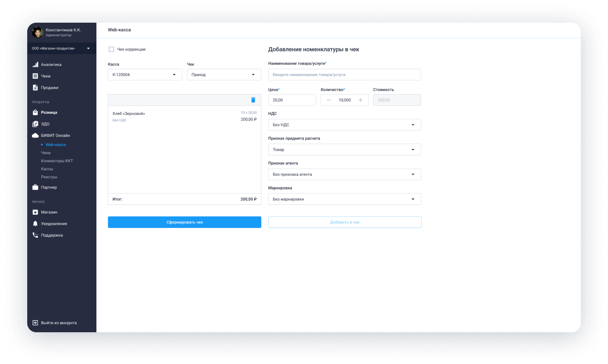Image resolution: width=608 pixels, height=364 pixels.
Task: Enable the Чек коррекции checkbox
Action: tap(112, 49)
